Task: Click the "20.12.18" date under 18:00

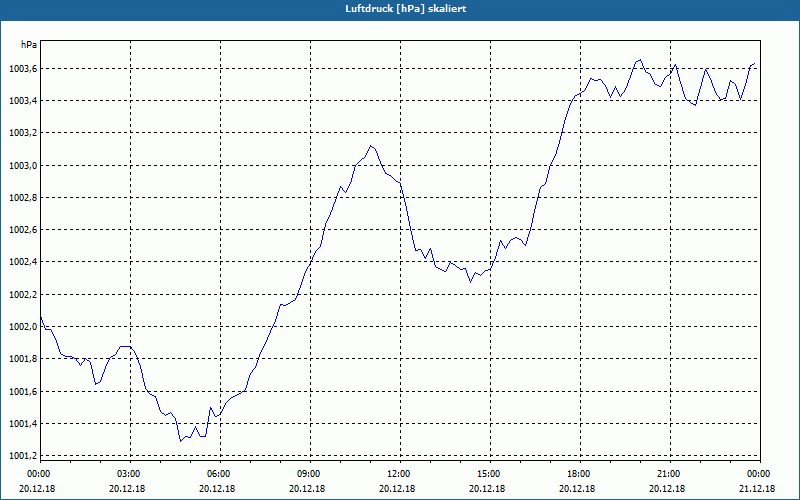Action: (578, 489)
